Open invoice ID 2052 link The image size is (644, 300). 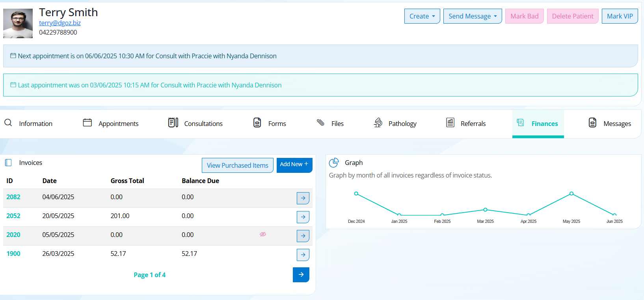point(13,216)
